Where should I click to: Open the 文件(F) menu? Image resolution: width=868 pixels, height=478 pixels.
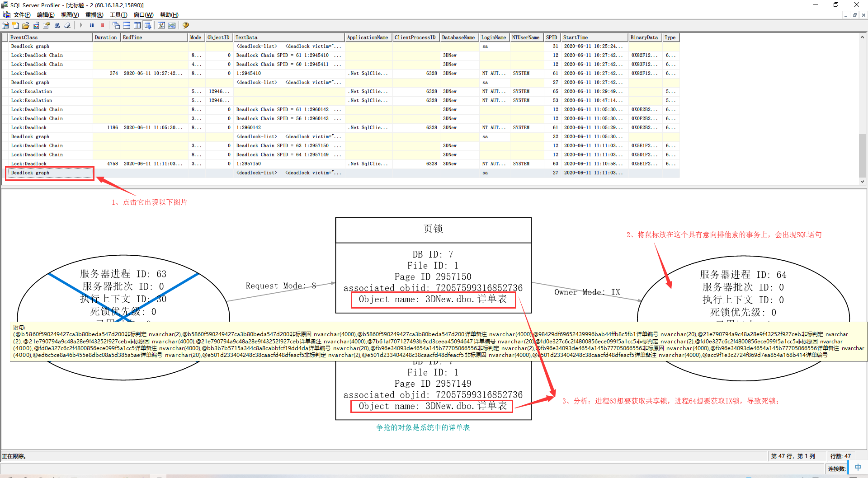[x=22, y=15]
